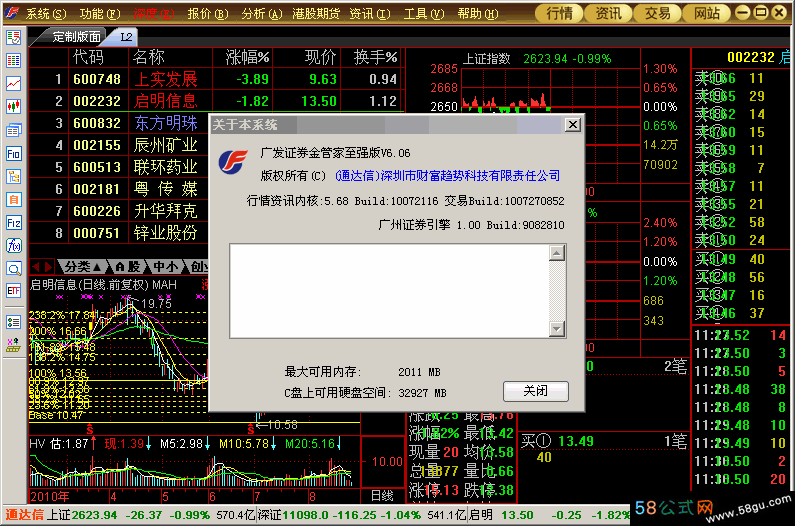Click the multi-window layout sidebar icon
This screenshot has width=795, height=526.
click(13, 130)
